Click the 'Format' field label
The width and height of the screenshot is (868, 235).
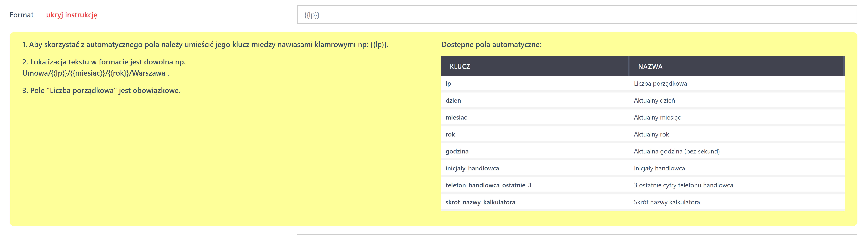click(x=22, y=15)
